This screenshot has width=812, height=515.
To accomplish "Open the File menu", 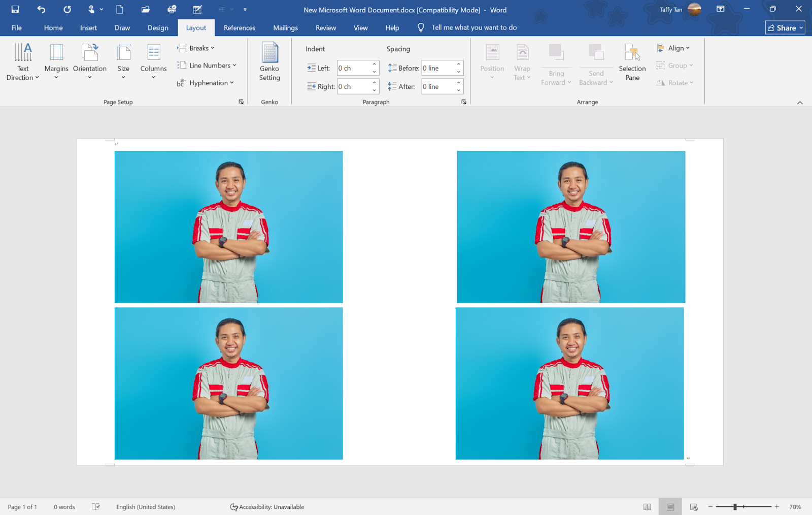I will coord(17,28).
